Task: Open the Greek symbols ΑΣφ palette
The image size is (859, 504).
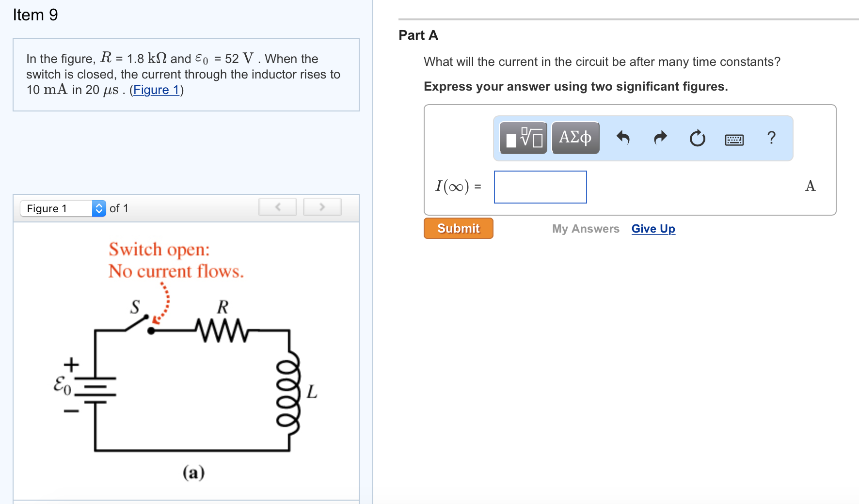Action: click(x=575, y=138)
